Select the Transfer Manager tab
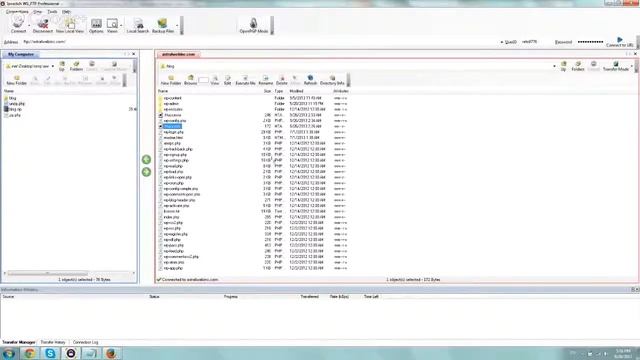This screenshot has height=360, width=640. coord(19,342)
